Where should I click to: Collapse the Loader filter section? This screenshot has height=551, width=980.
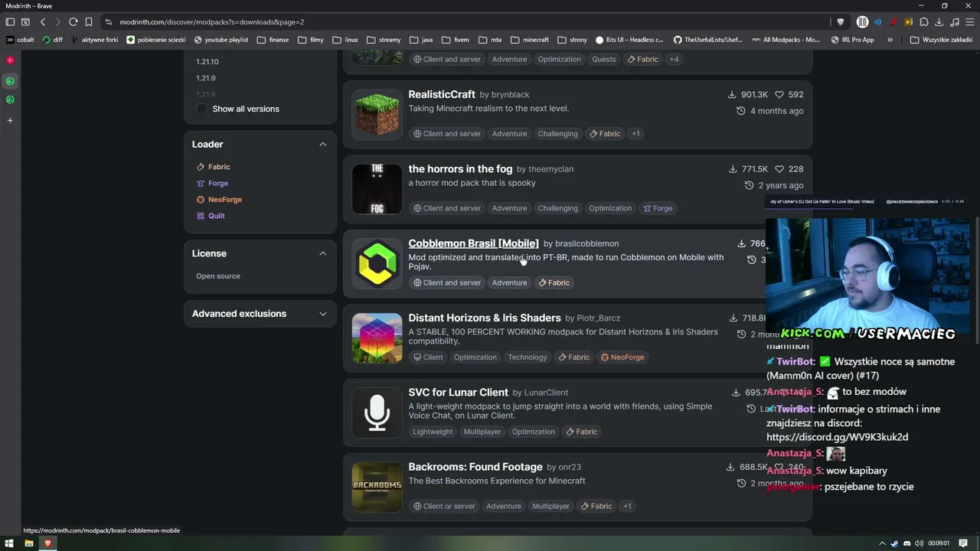323,145
